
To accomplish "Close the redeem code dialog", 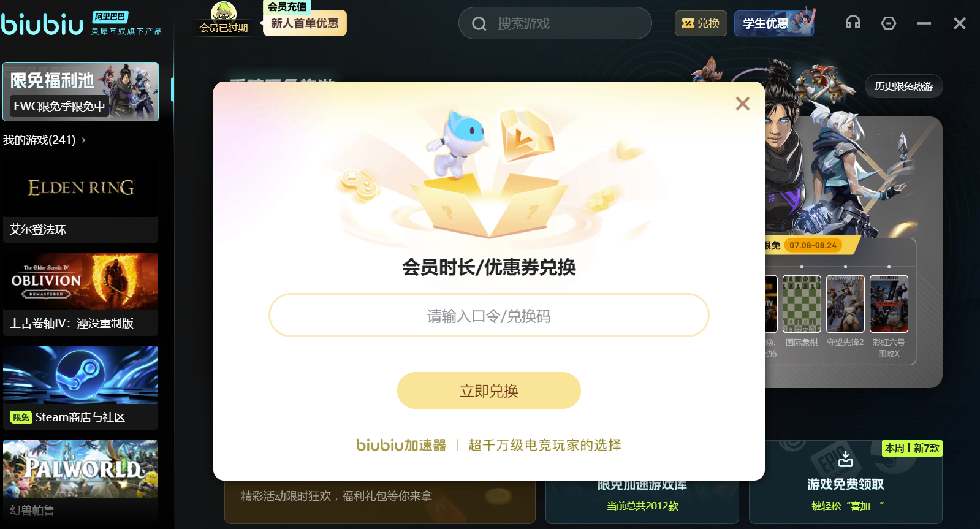I will tap(742, 104).
